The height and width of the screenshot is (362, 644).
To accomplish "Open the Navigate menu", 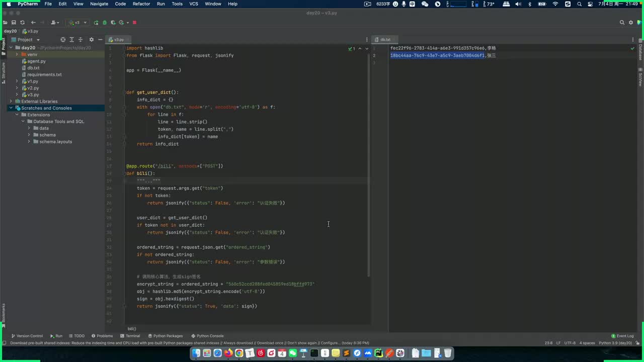I will click(99, 4).
